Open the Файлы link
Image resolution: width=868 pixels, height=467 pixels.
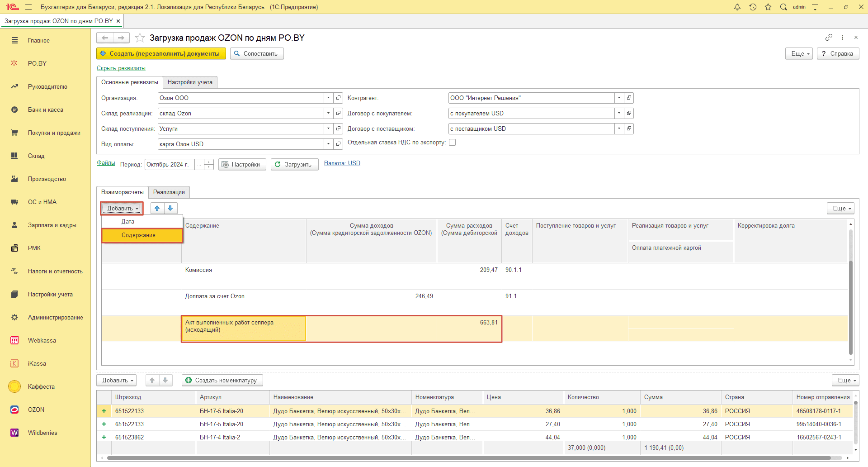coord(106,163)
